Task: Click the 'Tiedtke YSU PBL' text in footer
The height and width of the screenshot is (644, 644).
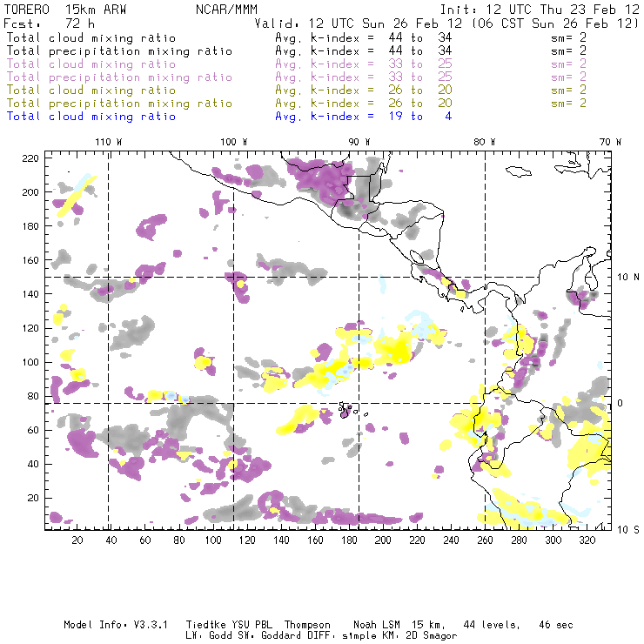Action: pyautogui.click(x=229, y=625)
